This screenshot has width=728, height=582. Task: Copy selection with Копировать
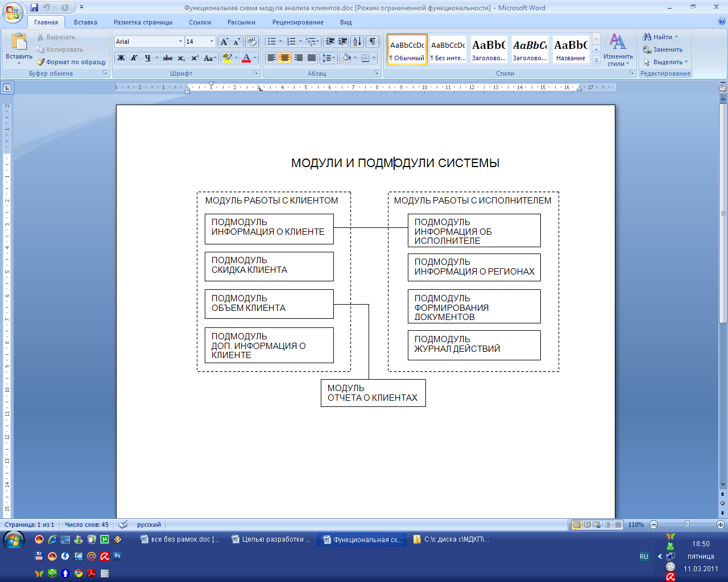60,49
